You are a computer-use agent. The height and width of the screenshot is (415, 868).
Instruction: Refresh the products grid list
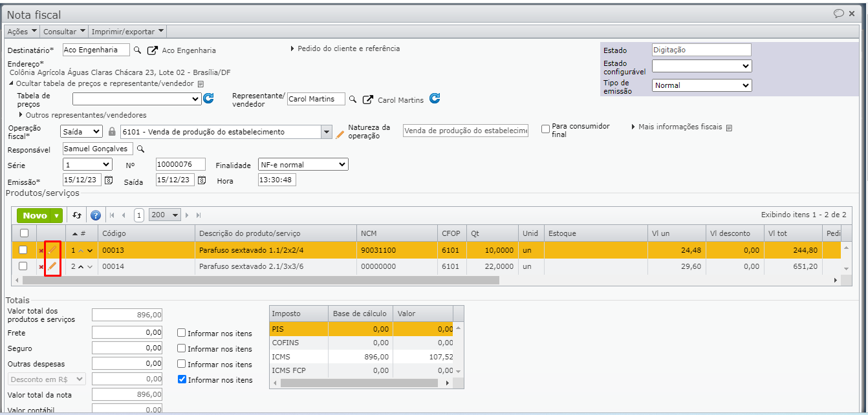coord(77,215)
